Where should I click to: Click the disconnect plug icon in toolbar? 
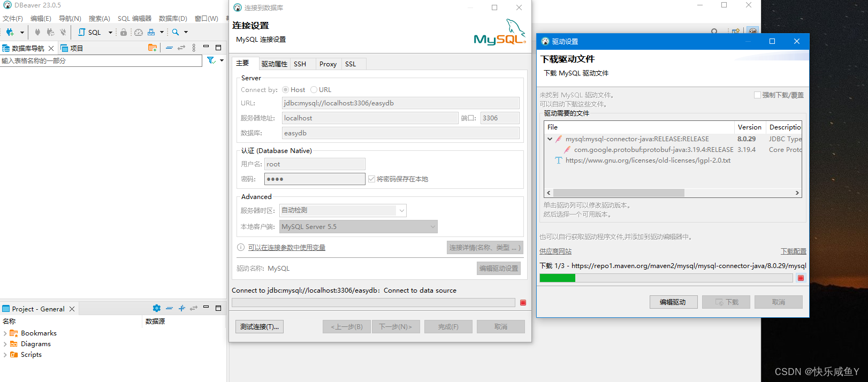(x=63, y=32)
